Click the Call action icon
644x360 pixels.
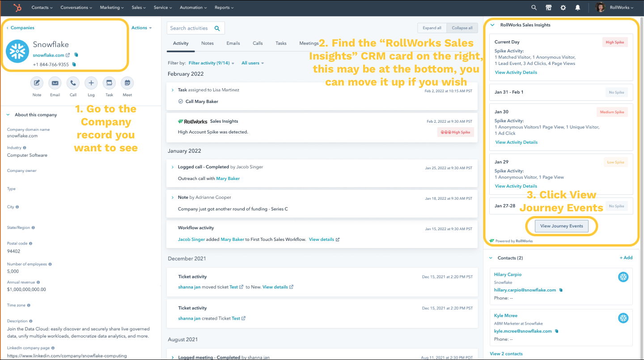coord(73,83)
